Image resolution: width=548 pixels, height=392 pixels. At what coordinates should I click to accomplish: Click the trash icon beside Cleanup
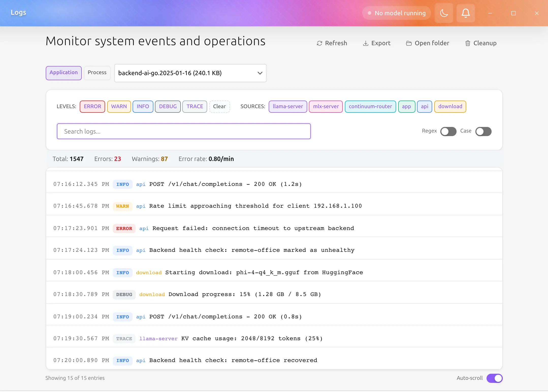click(468, 43)
